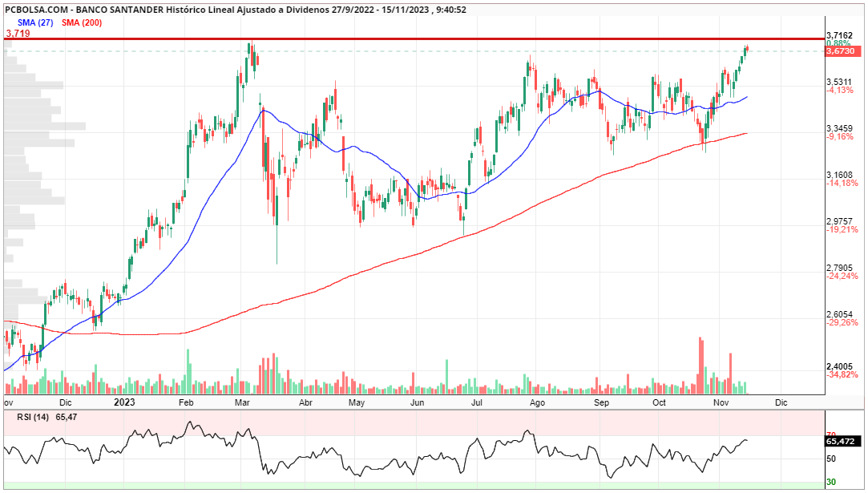Click the 2,9757 price axis label
Screen dimensions: 868x493
(839, 221)
